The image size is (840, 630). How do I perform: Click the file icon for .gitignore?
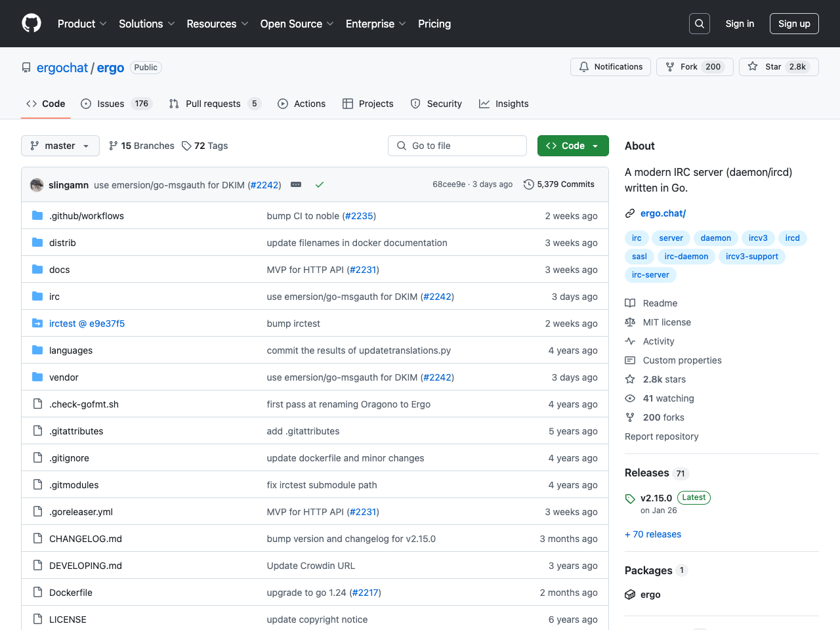coord(37,458)
